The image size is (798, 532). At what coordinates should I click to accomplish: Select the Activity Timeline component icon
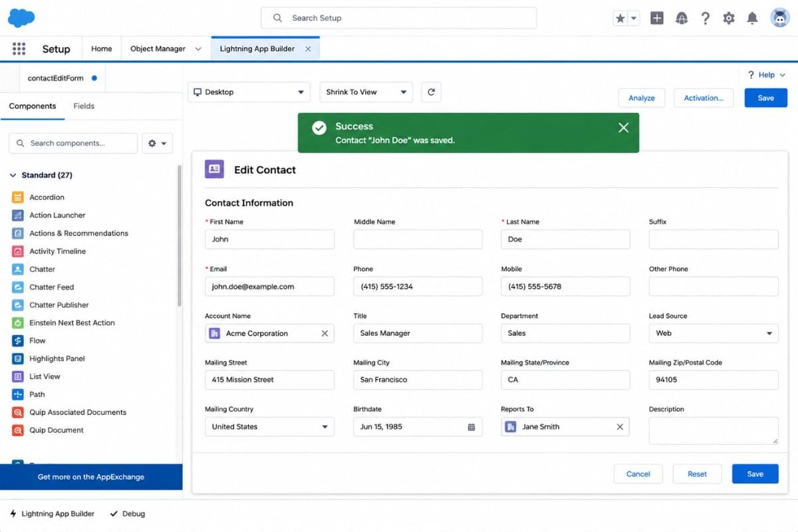18,251
